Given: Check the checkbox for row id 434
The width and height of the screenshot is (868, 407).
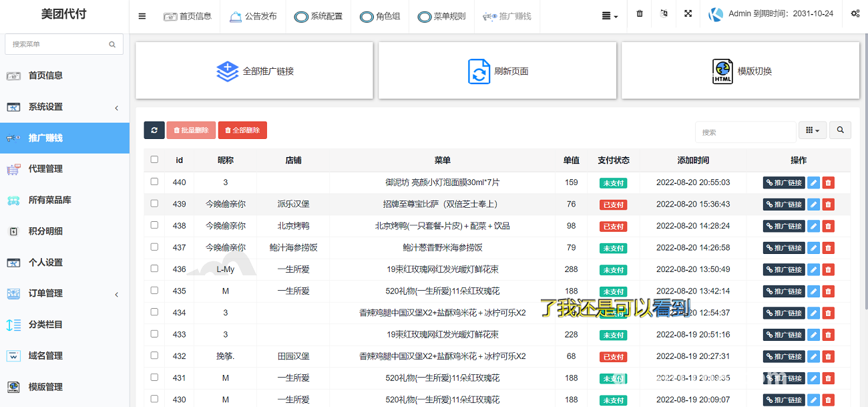Looking at the screenshot, I should click(x=154, y=312).
